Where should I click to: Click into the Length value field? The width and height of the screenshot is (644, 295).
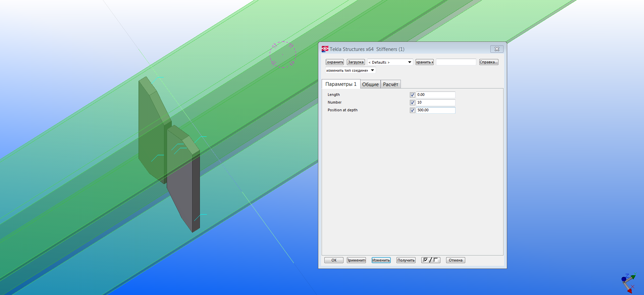(x=435, y=95)
